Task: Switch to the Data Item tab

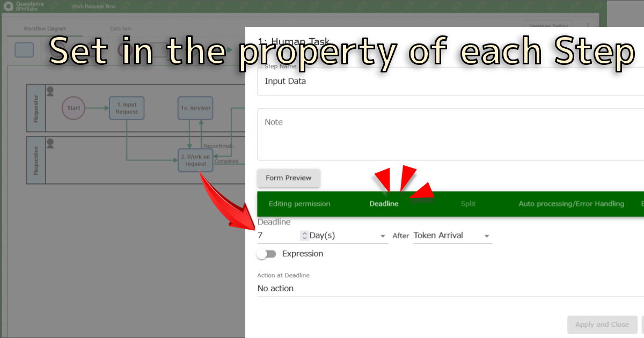Action: pyautogui.click(x=121, y=28)
